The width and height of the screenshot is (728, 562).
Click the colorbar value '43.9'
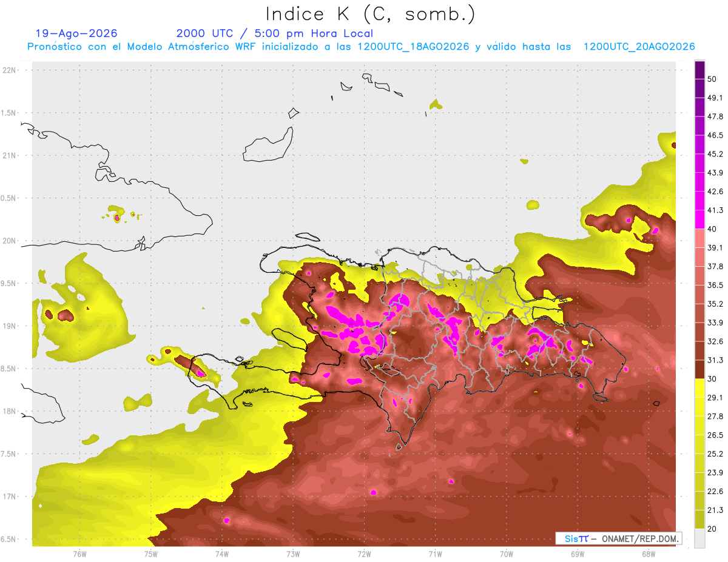(x=715, y=173)
